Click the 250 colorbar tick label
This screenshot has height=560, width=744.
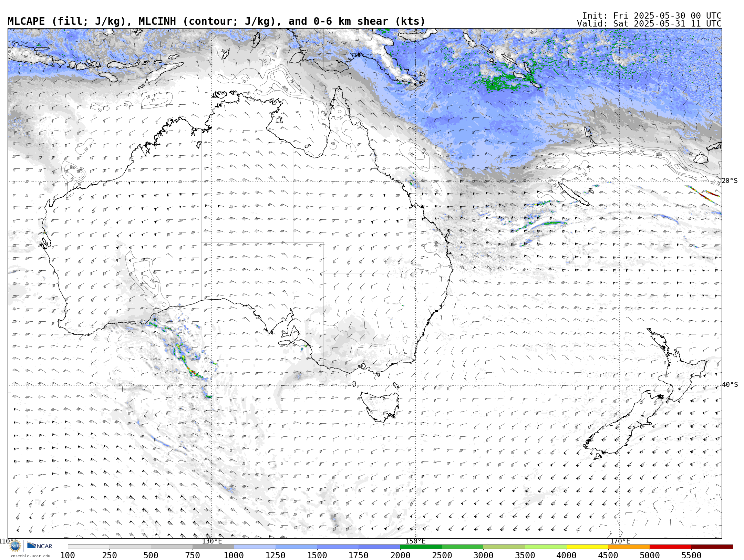click(110, 555)
